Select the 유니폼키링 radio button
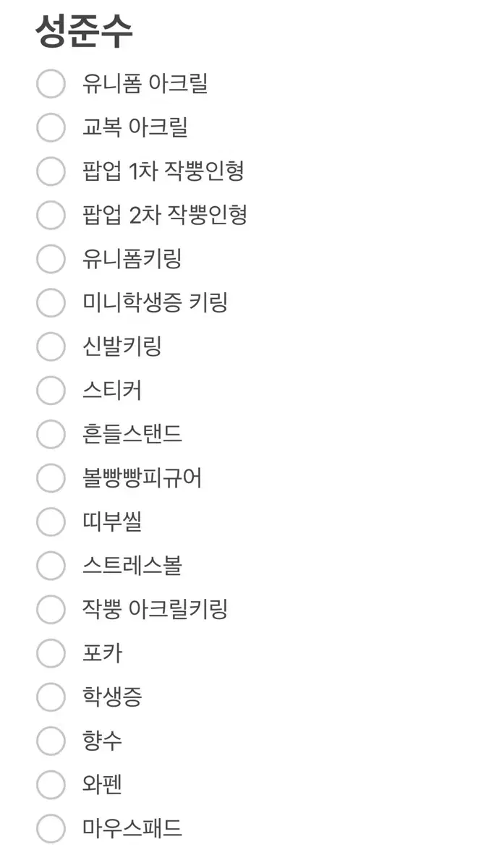 pos(51,259)
